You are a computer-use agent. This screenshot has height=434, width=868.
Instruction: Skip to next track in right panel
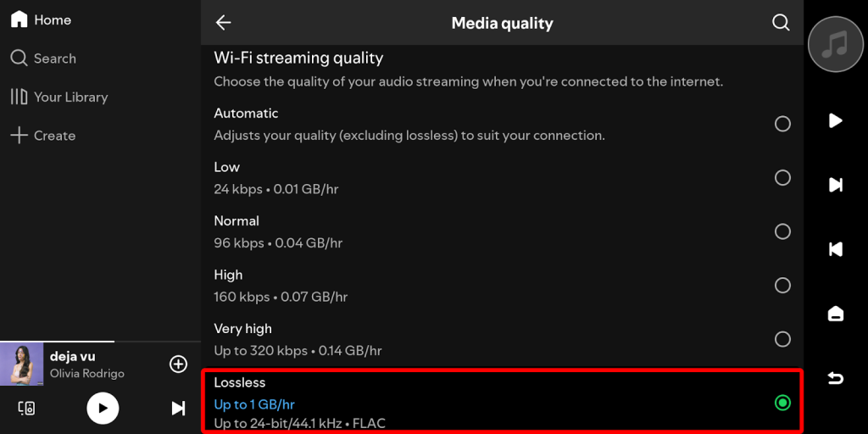click(x=835, y=185)
